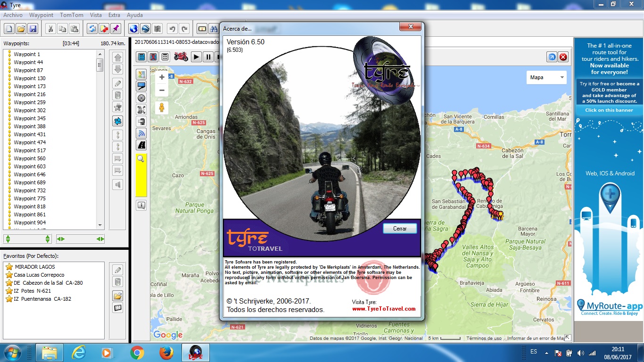The image size is (644, 362).
Task: Zoom in on the map with plus
Action: tap(162, 77)
